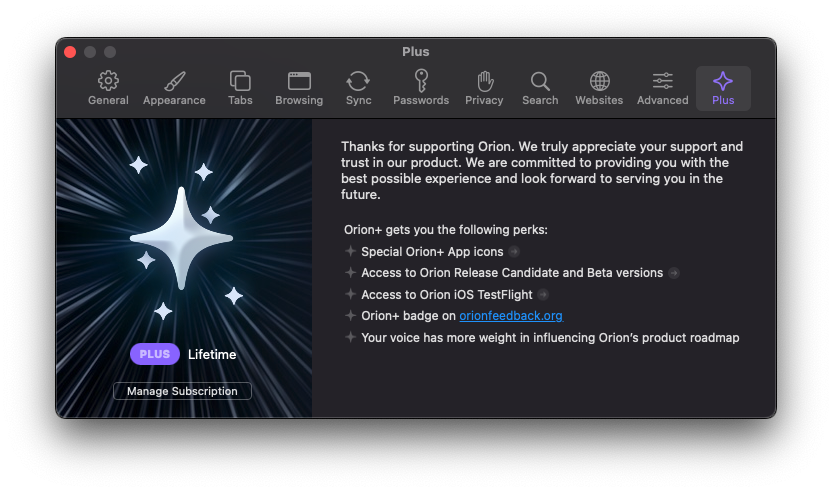The width and height of the screenshot is (832, 492).
Task: Close the Plus preferences window
Action: (x=70, y=52)
